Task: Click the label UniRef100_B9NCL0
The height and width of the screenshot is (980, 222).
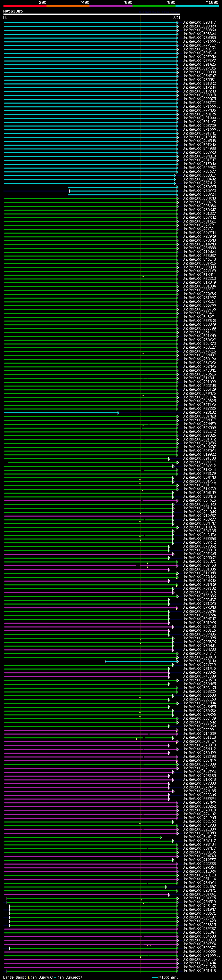Action: pyautogui.click(x=199, y=53)
